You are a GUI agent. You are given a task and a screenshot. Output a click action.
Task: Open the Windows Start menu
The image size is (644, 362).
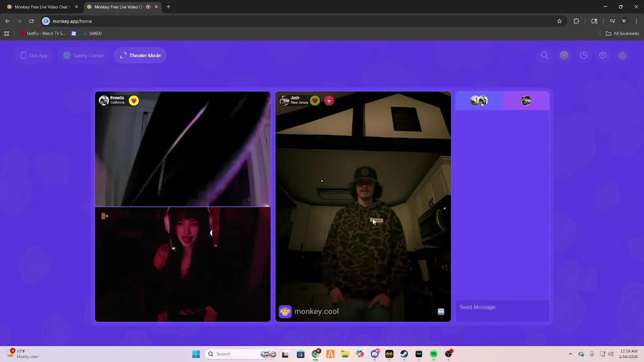tap(196, 354)
